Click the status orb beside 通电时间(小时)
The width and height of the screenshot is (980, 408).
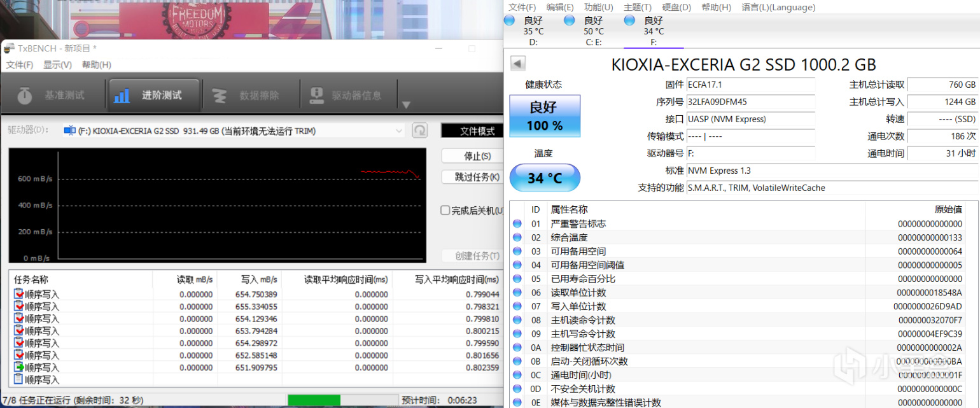pos(517,375)
